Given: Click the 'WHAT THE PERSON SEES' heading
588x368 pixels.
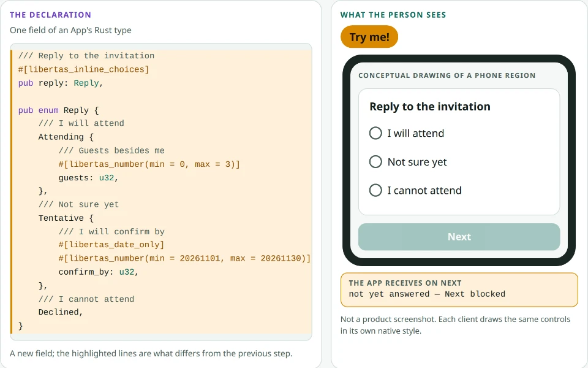Looking at the screenshot, I should [x=393, y=15].
